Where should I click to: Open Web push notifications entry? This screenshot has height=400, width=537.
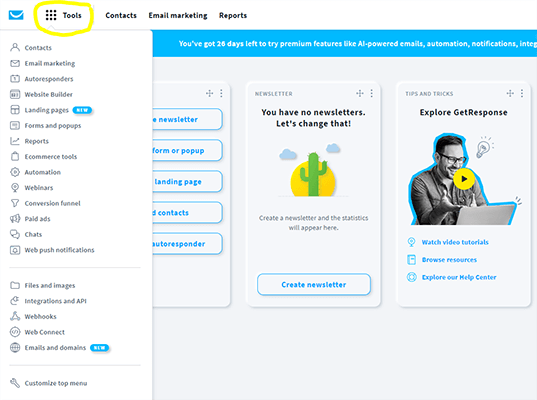coord(59,250)
